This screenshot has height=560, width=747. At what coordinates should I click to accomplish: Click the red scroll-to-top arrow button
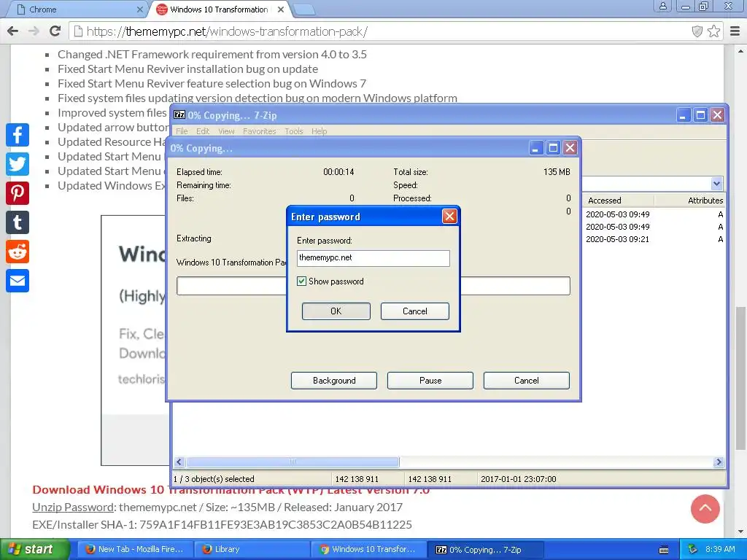[x=705, y=508]
